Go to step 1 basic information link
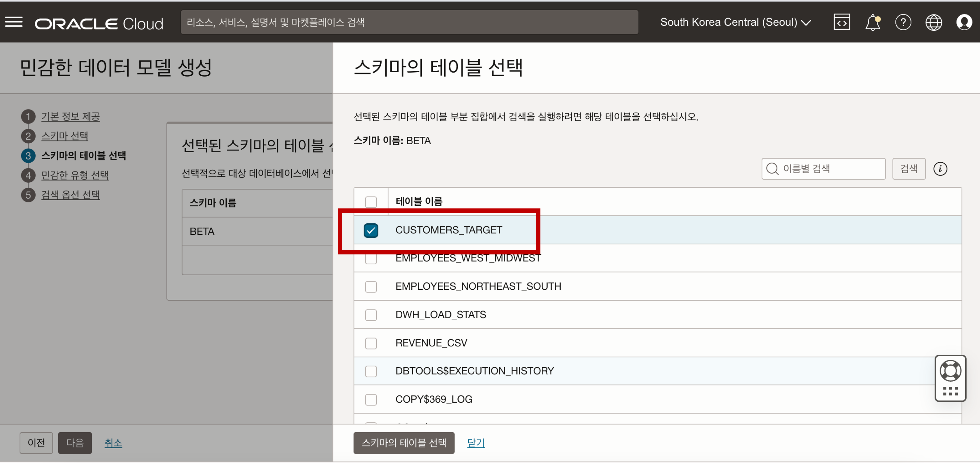The image size is (980, 463). (70, 116)
